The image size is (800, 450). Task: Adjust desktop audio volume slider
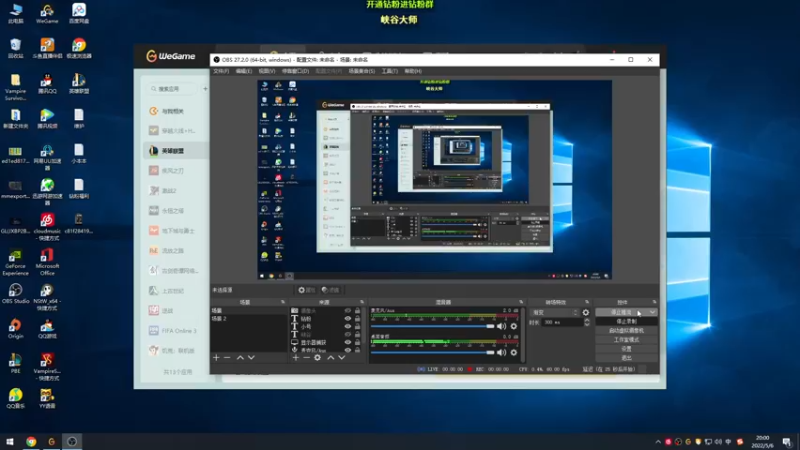click(433, 352)
